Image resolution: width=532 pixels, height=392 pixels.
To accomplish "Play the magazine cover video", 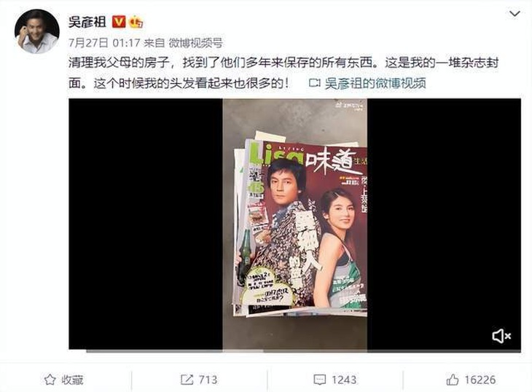I will 295,224.
